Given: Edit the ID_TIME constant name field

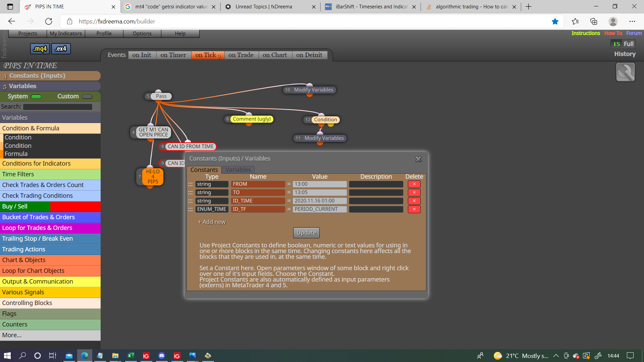Looking at the screenshot, I should point(258,201).
